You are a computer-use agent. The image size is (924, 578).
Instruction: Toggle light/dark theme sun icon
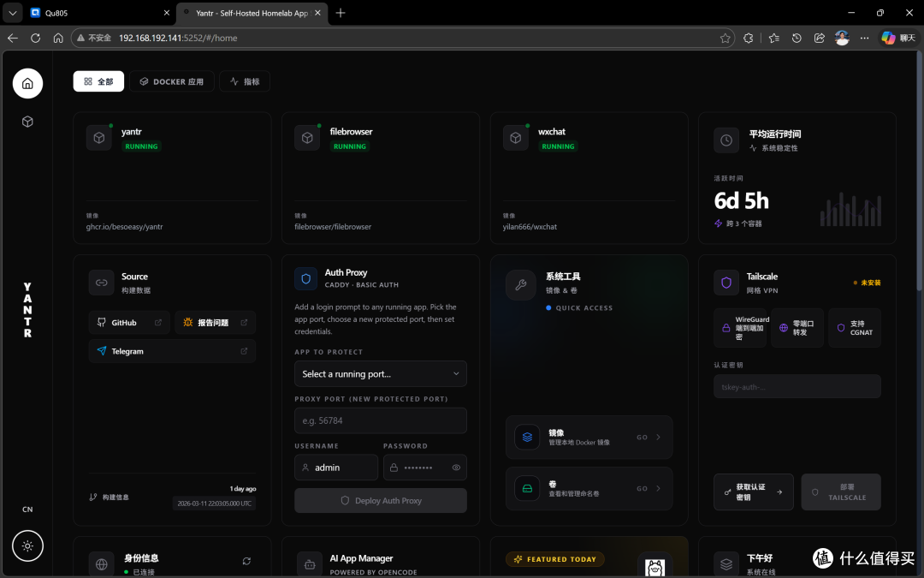click(x=27, y=546)
